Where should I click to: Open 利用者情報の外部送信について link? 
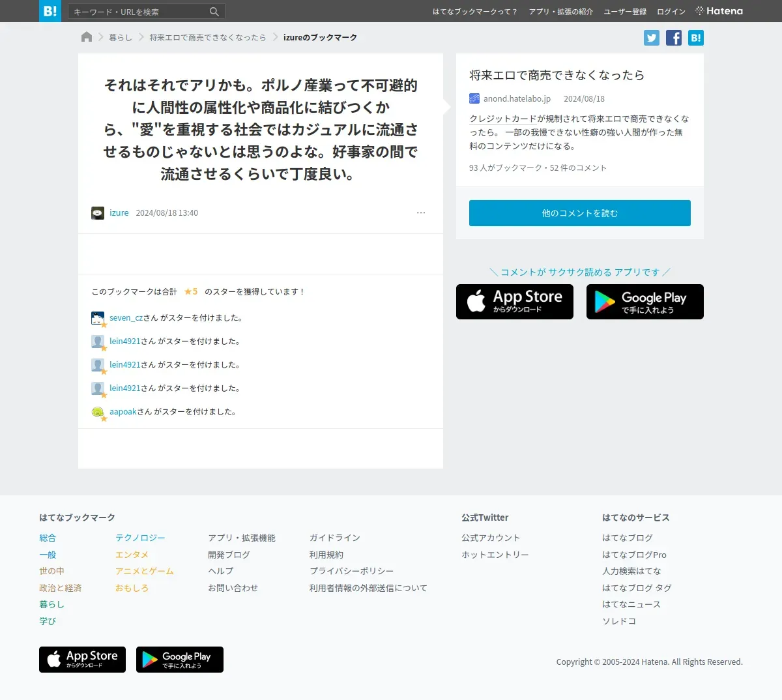click(368, 588)
